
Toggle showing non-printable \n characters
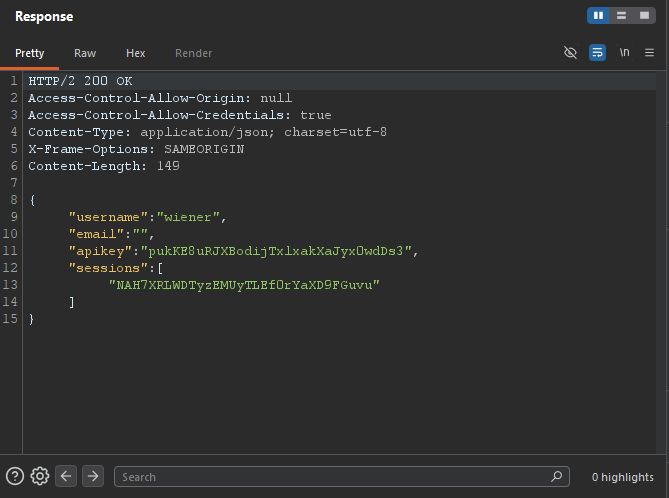pyautogui.click(x=624, y=52)
